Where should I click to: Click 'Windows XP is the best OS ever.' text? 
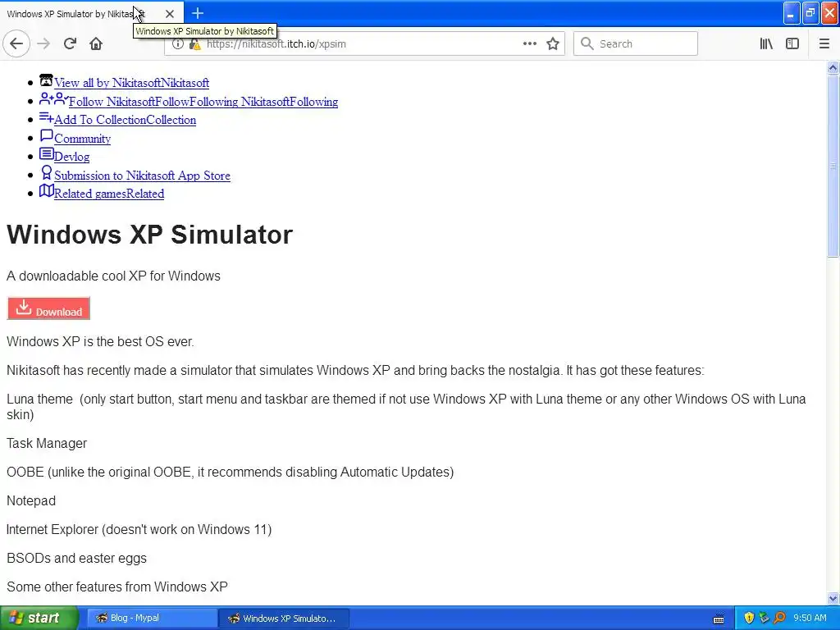[x=100, y=341]
